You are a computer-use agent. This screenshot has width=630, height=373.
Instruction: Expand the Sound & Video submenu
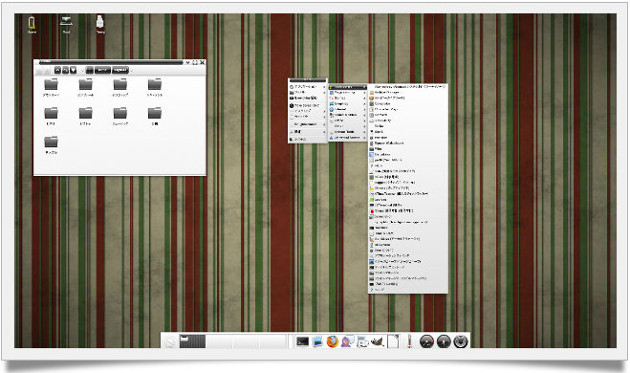click(348, 115)
